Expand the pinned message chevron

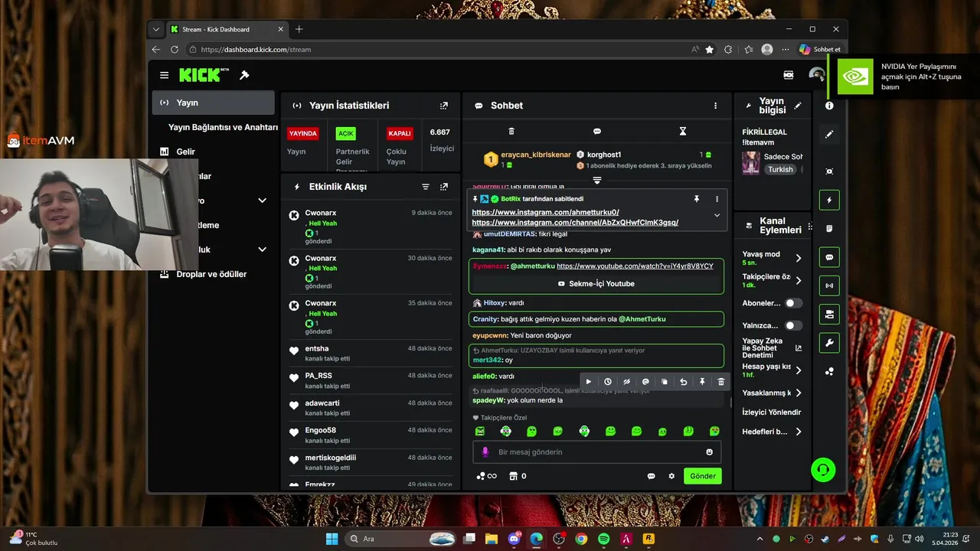click(717, 216)
